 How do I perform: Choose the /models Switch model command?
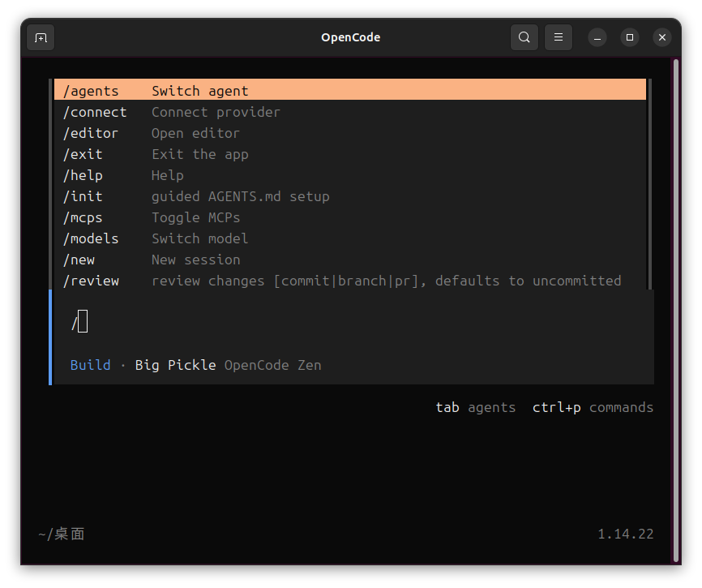click(350, 238)
